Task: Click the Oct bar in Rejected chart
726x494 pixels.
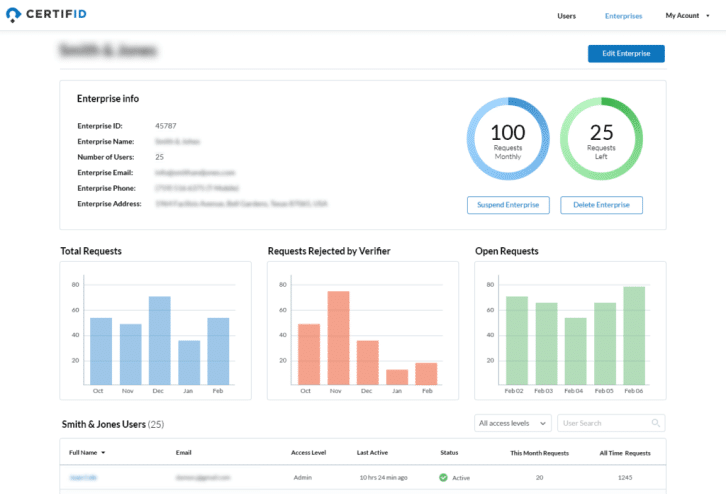Action: pyautogui.click(x=309, y=355)
